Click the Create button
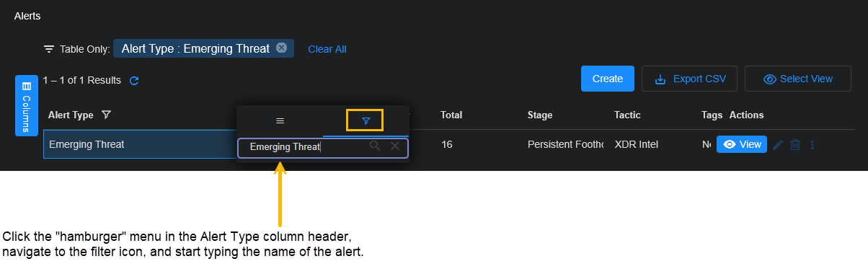 [x=608, y=79]
